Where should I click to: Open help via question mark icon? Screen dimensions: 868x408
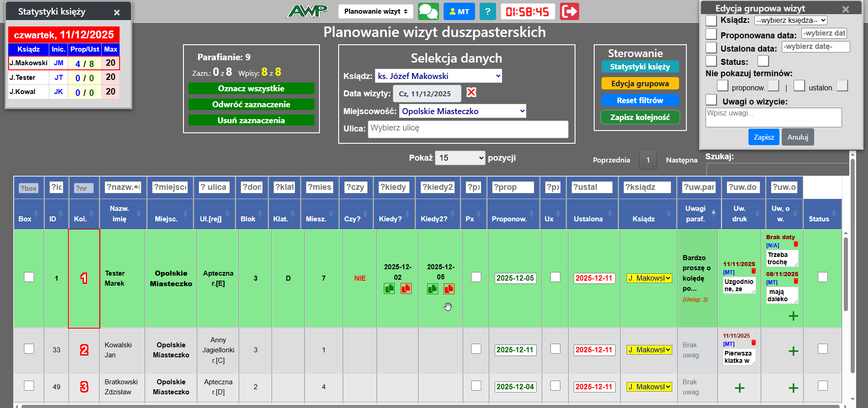click(487, 11)
